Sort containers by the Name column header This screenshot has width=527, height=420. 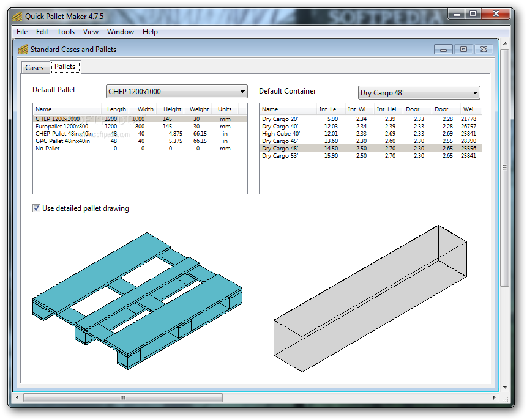pyautogui.click(x=288, y=109)
